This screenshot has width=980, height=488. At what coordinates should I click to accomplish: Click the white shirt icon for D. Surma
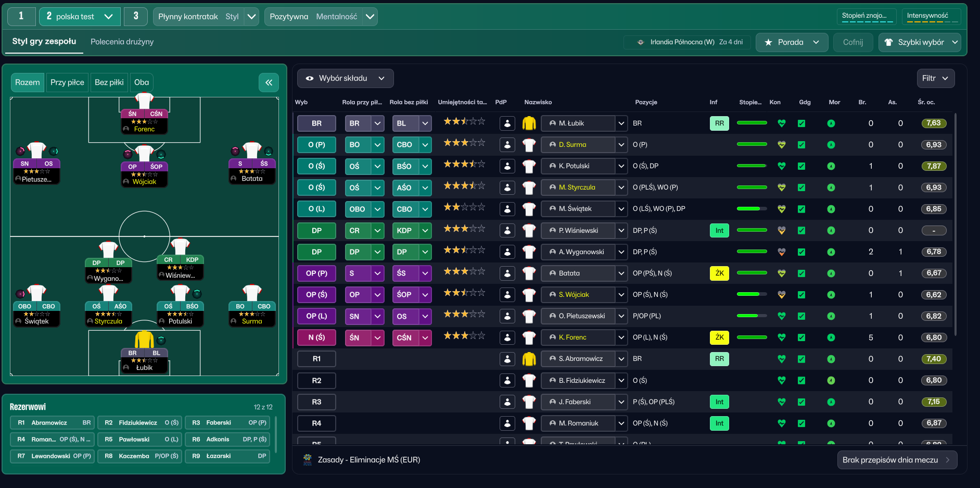point(529,145)
